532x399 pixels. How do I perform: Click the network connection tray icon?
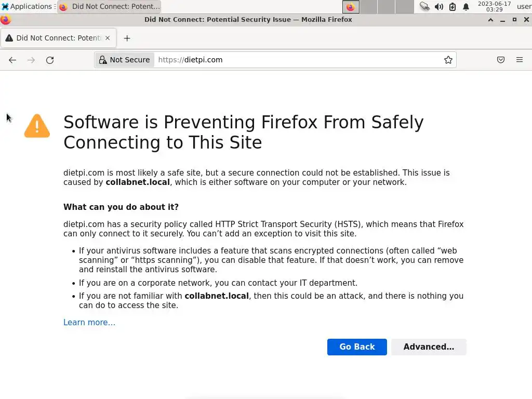(x=424, y=7)
